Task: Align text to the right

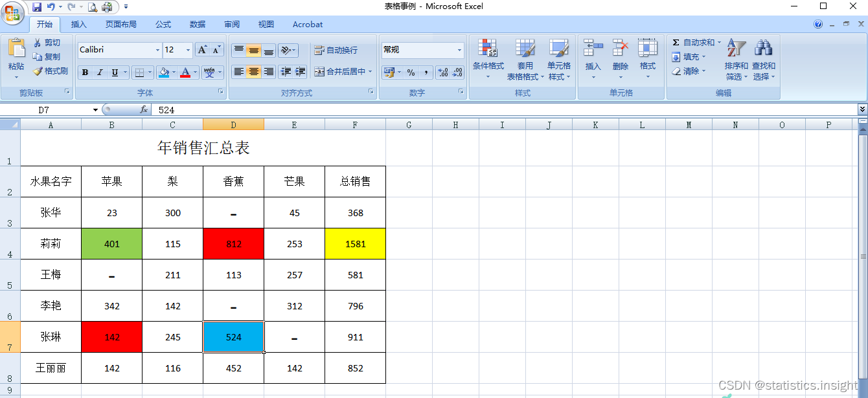Action: point(268,72)
